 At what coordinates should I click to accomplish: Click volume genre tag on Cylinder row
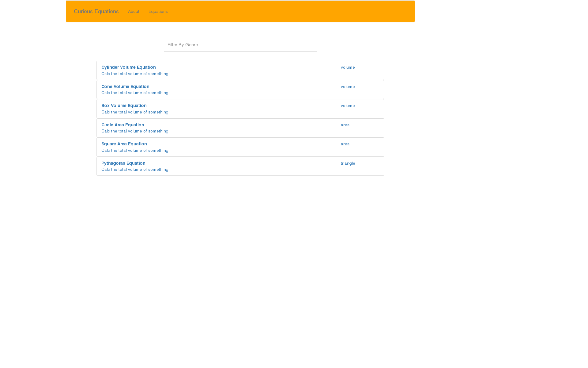point(348,67)
